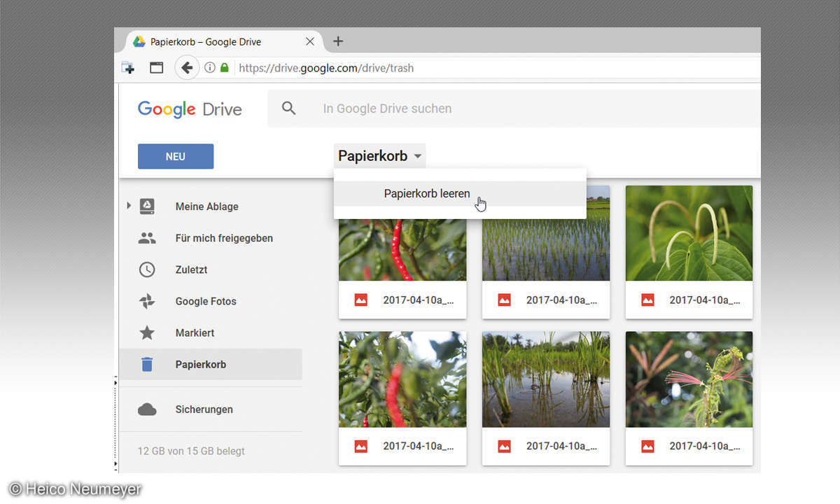Open Sicherungen in the sidebar
The height and width of the screenshot is (504, 840).
pyautogui.click(x=204, y=409)
